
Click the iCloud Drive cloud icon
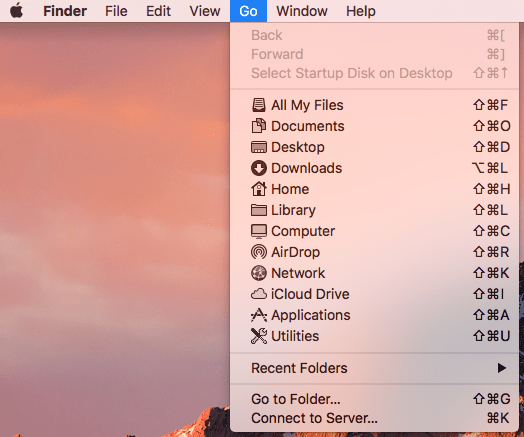click(259, 294)
